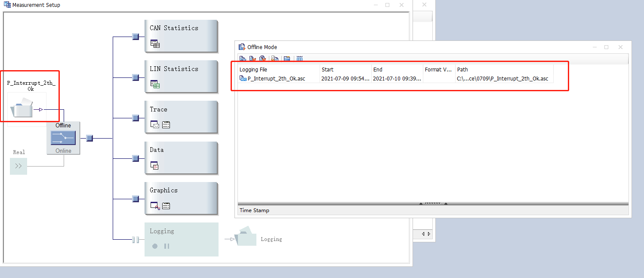This screenshot has height=278, width=644.
Task: Open the Data window icon
Action: [x=155, y=165]
